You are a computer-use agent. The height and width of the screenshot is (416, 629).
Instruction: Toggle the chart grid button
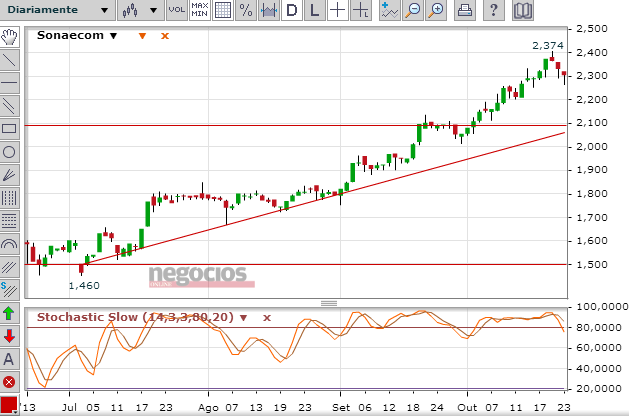pyautogui.click(x=223, y=10)
